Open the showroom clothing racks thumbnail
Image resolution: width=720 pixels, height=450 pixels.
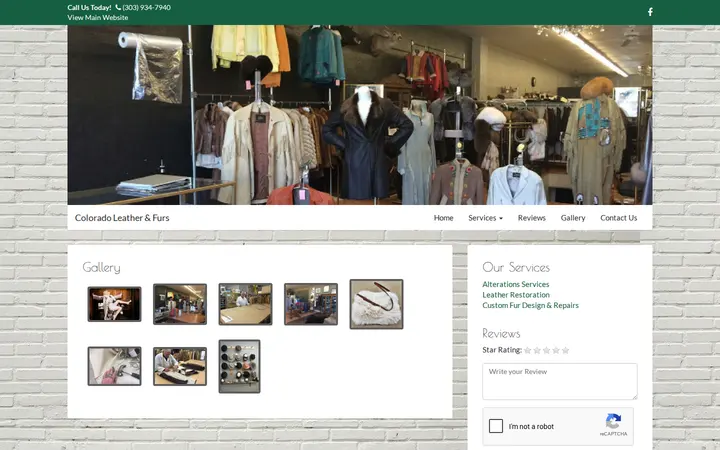click(311, 304)
